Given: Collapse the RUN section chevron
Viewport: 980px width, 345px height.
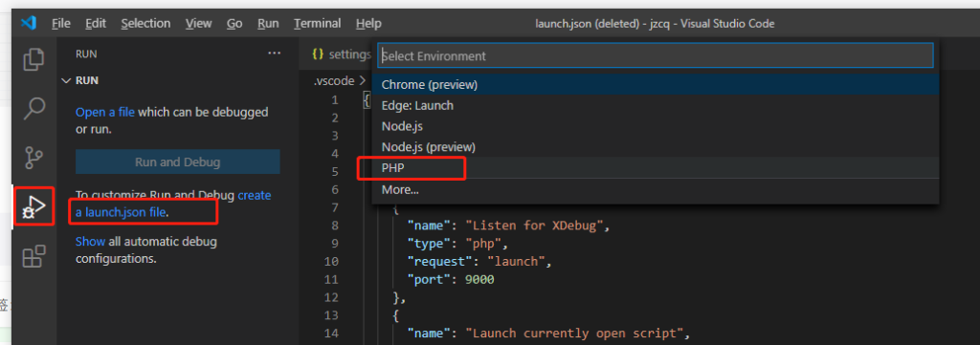Looking at the screenshot, I should [x=66, y=81].
